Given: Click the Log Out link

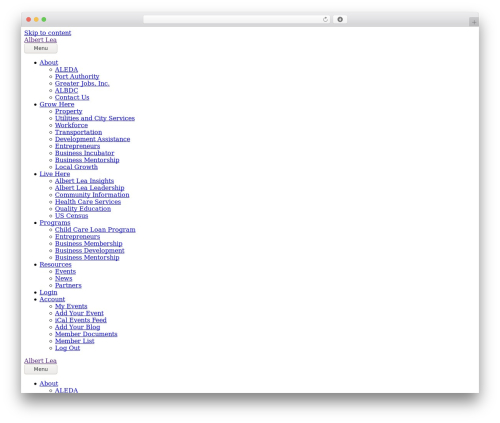Looking at the screenshot, I should (67, 348).
